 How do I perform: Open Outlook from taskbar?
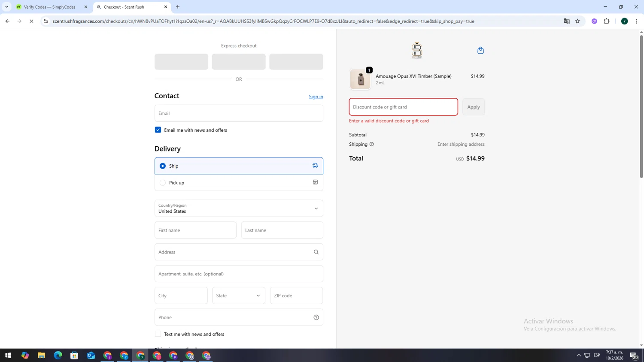tap(91, 356)
